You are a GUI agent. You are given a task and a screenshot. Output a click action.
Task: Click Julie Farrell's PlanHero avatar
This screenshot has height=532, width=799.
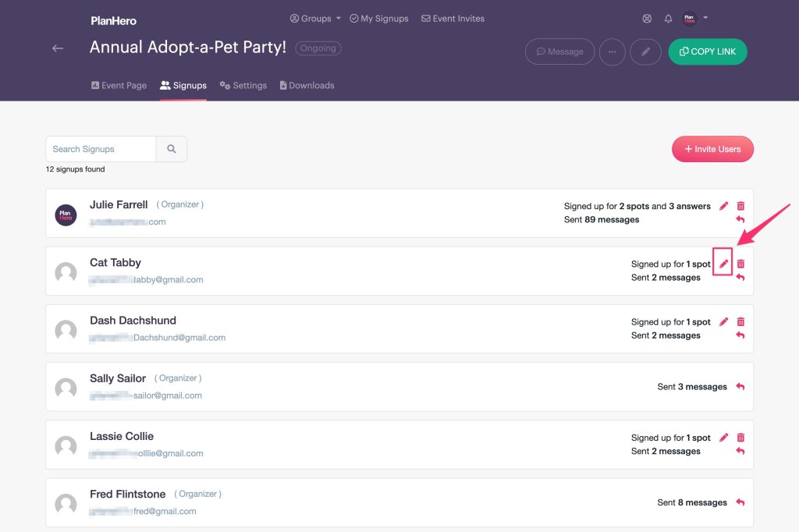click(x=66, y=215)
